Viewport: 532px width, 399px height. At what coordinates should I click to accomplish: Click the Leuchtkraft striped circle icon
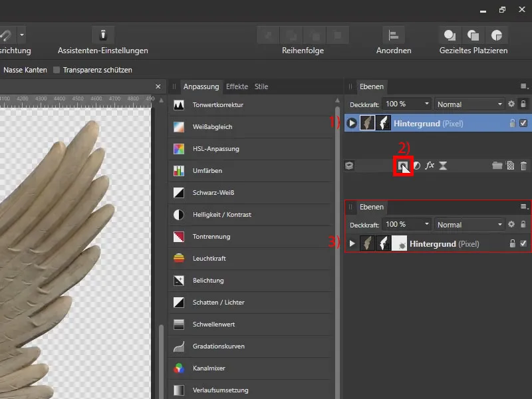(x=179, y=259)
